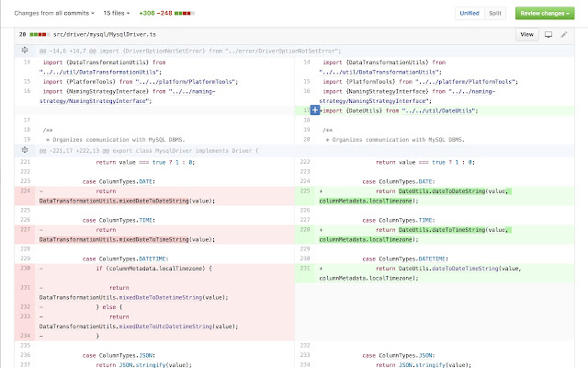Click the removed 'if (columnMetadata.localTimezone) {' line
The width and height of the screenshot is (588, 368).
point(154,273)
